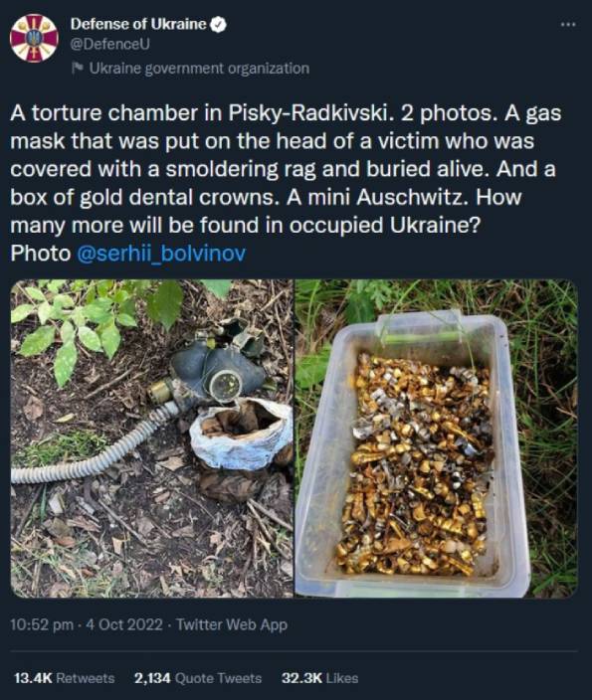View the 2,134 Quote Tweets list
The image size is (592, 700).
[x=198, y=678]
